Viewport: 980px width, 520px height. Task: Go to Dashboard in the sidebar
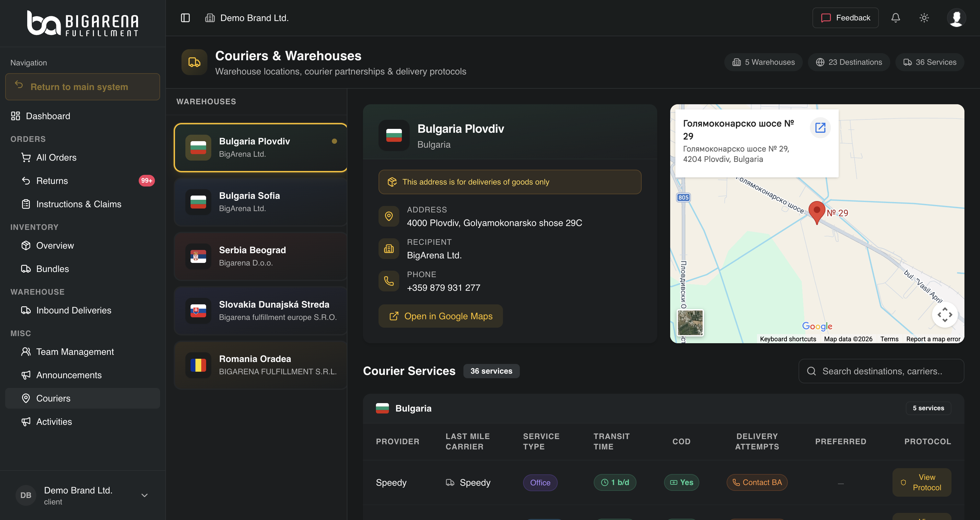pyautogui.click(x=83, y=116)
